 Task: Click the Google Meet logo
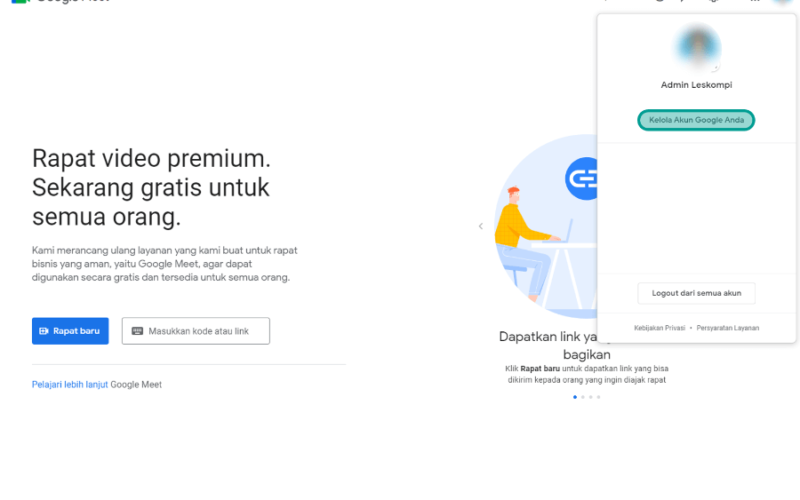point(20,2)
